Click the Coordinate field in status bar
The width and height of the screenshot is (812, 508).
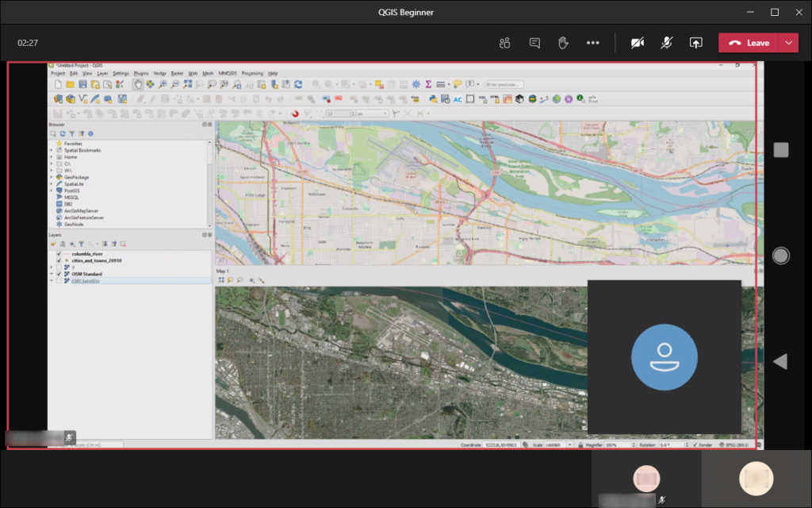click(x=502, y=444)
